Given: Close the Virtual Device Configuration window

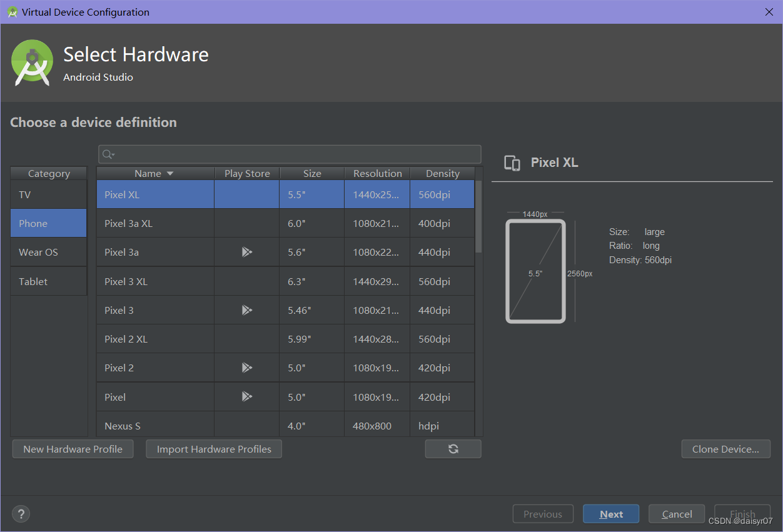Looking at the screenshot, I should point(769,12).
